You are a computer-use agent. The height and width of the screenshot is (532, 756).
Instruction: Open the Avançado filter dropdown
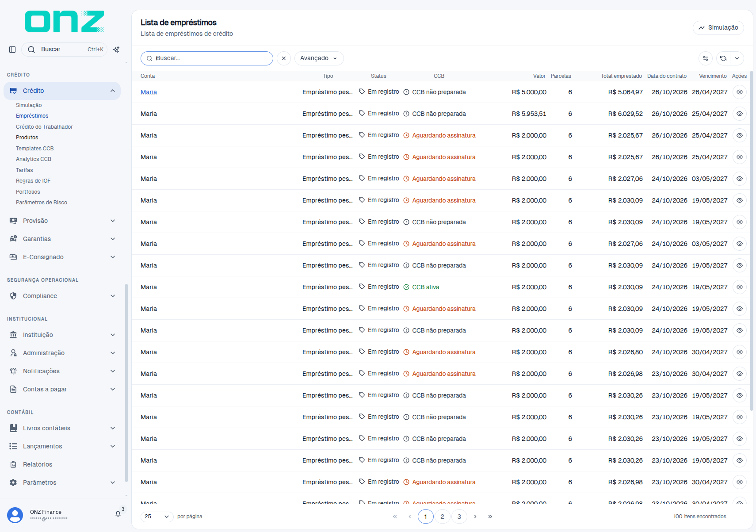[x=319, y=58]
